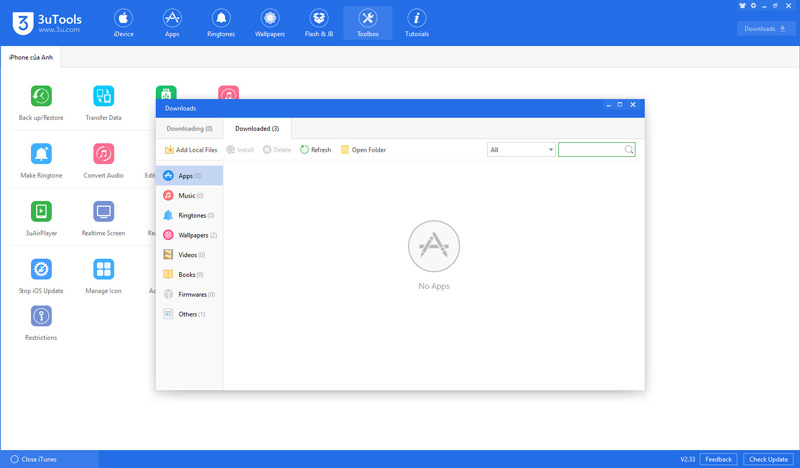Open Flash & JB section

click(319, 23)
